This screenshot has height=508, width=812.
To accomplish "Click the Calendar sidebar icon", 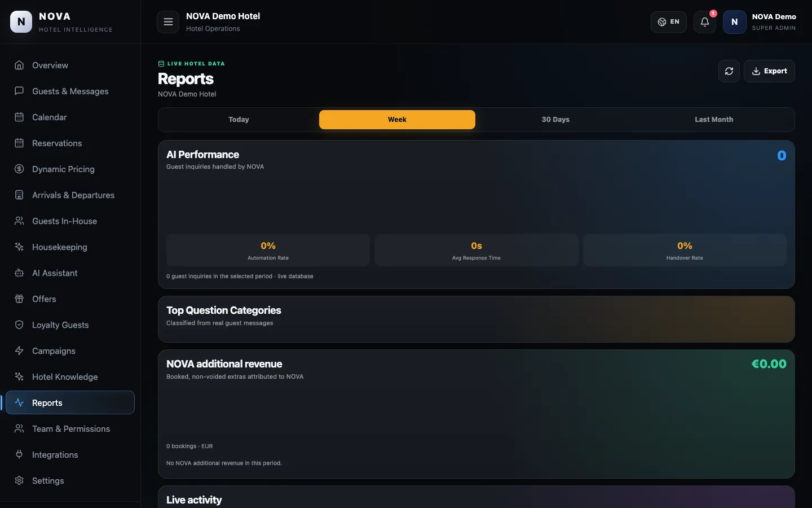I will [x=19, y=117].
